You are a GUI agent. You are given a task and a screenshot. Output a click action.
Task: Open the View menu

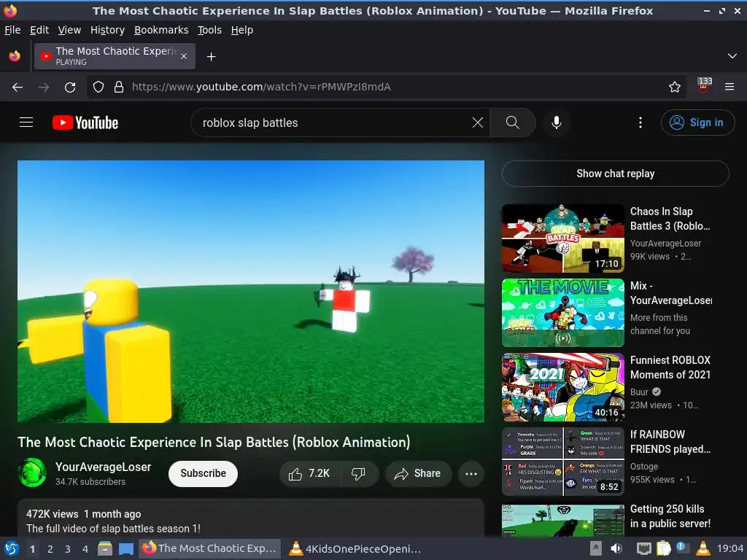69,30
